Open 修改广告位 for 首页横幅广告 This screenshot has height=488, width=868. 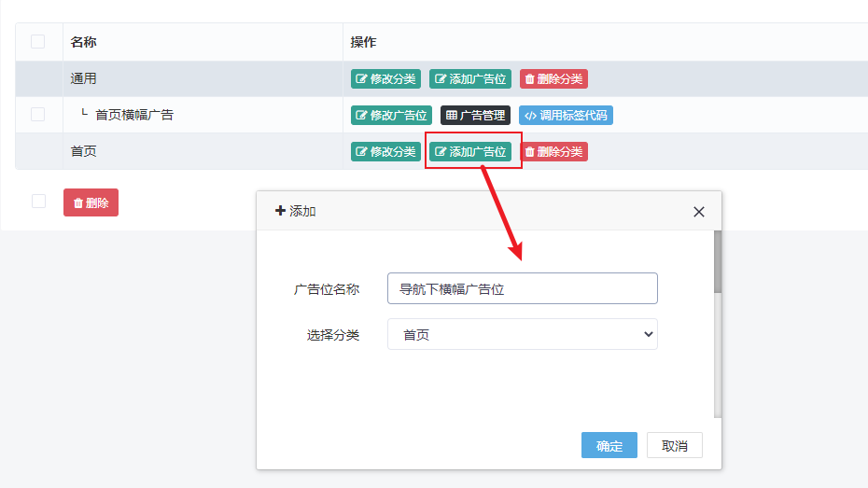pos(391,115)
